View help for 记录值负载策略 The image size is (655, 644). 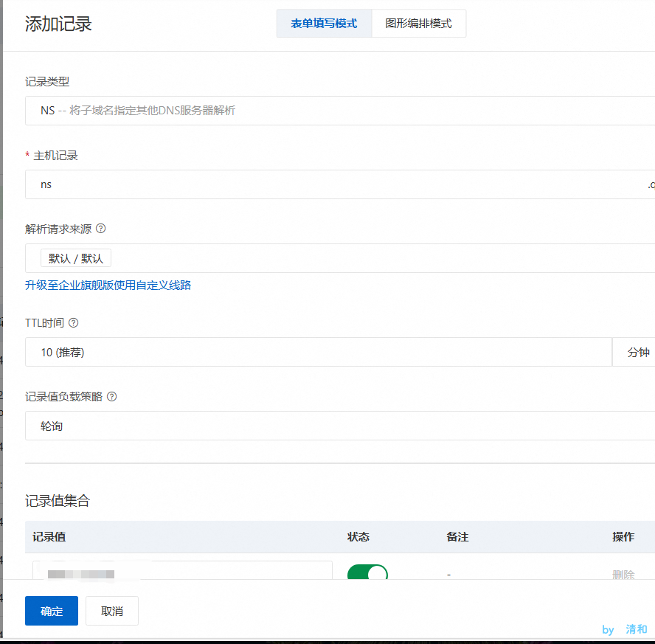pyautogui.click(x=111, y=396)
